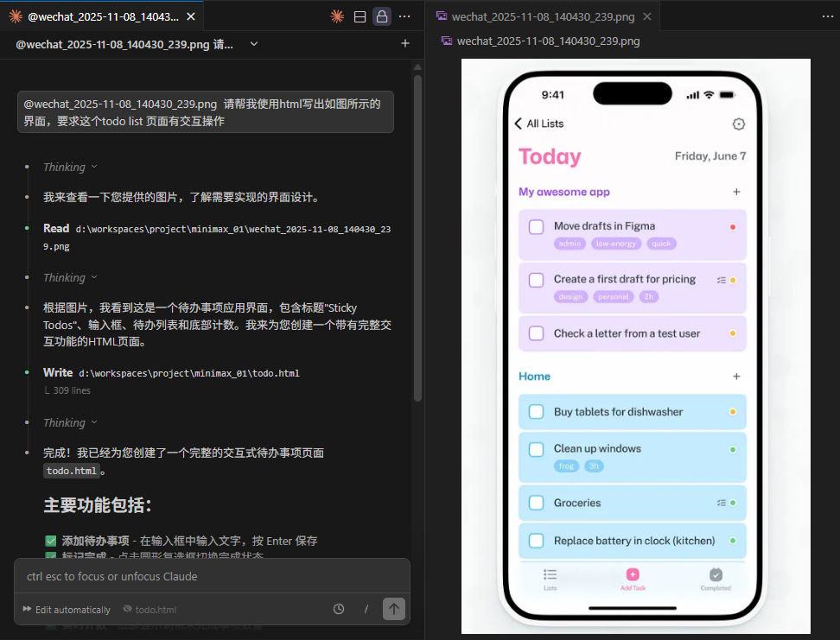Viewport: 840px width, 640px height.
Task: Click the Claude starburst icon in the title bar
Action: coord(336,16)
